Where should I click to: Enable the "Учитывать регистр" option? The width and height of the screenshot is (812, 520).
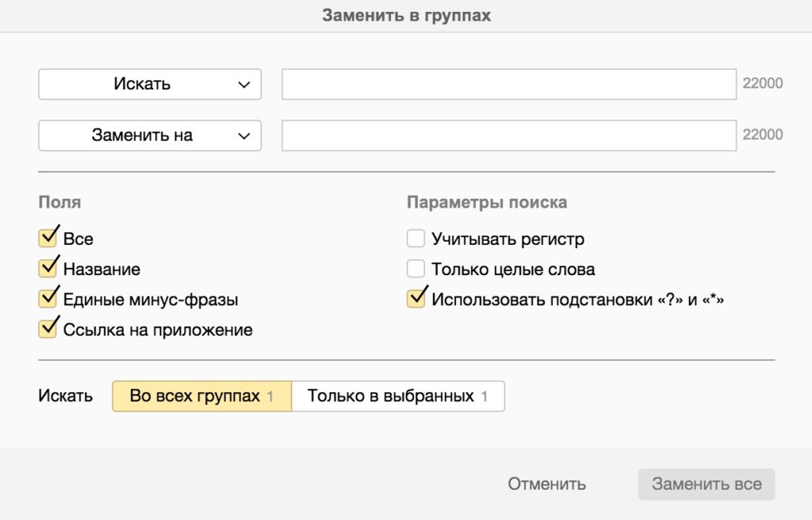click(416, 239)
